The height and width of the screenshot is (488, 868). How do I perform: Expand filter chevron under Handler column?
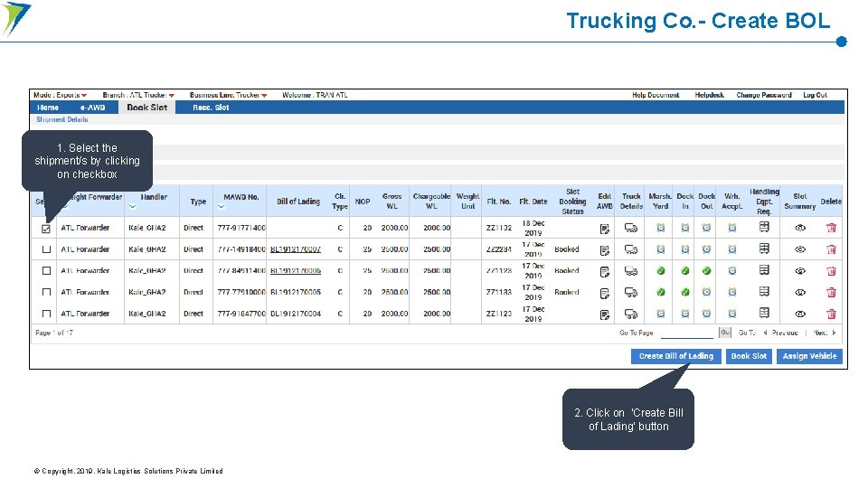point(132,207)
